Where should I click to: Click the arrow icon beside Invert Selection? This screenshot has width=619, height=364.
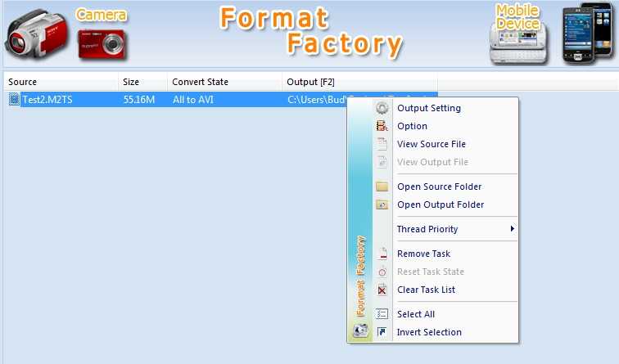382,332
